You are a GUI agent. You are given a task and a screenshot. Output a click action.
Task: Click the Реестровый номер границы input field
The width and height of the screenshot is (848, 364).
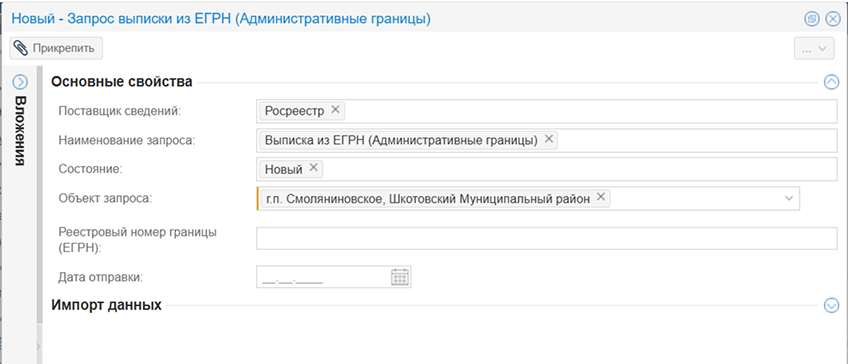point(547,239)
